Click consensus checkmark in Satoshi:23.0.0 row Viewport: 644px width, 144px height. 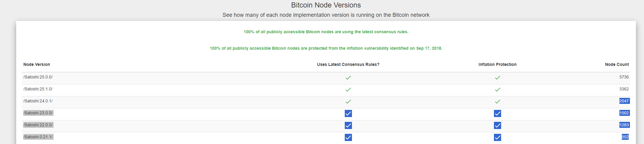tap(348, 113)
